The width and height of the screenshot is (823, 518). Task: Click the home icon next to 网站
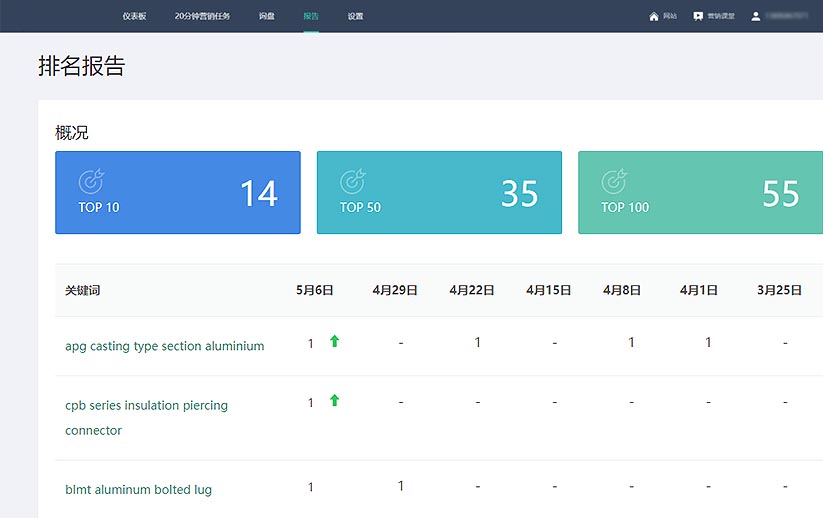click(654, 16)
